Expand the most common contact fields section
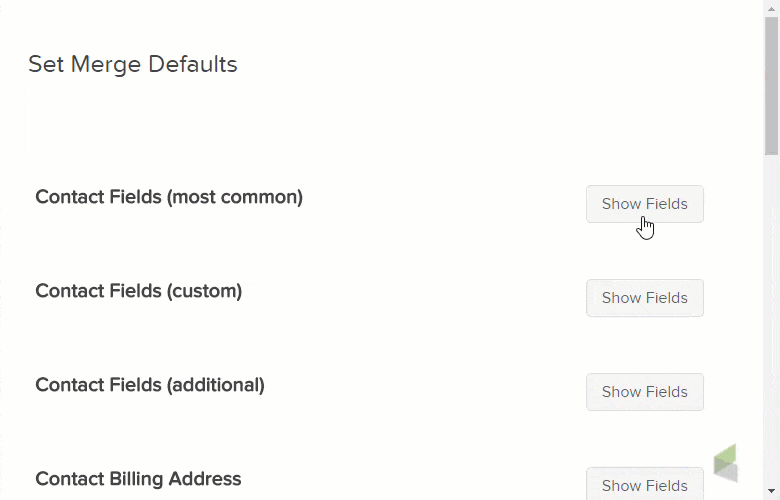This screenshot has height=500, width=780. (x=644, y=204)
